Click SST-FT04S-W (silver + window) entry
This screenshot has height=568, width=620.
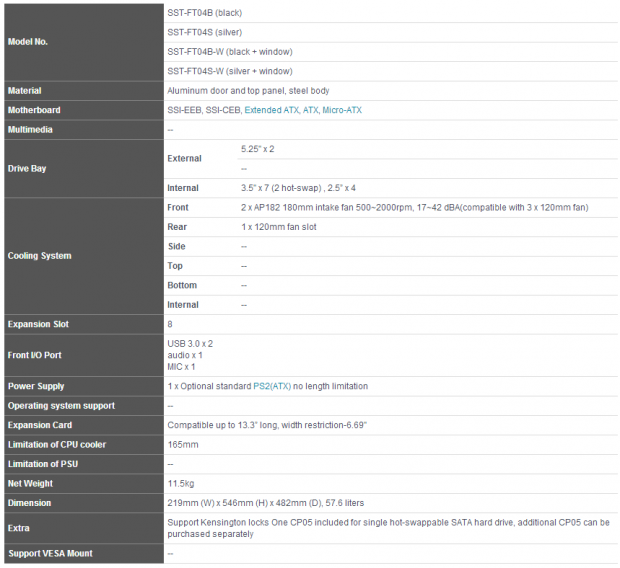coord(230,71)
